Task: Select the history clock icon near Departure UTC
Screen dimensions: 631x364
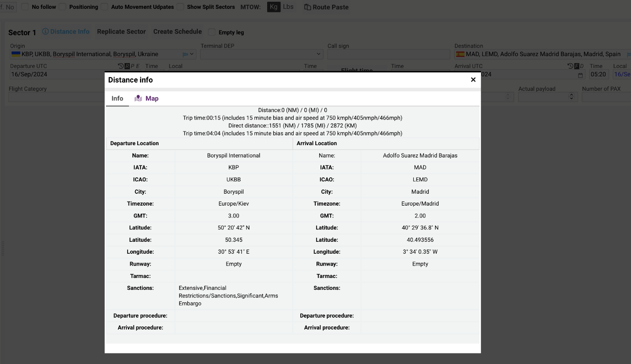Action: click(121, 65)
